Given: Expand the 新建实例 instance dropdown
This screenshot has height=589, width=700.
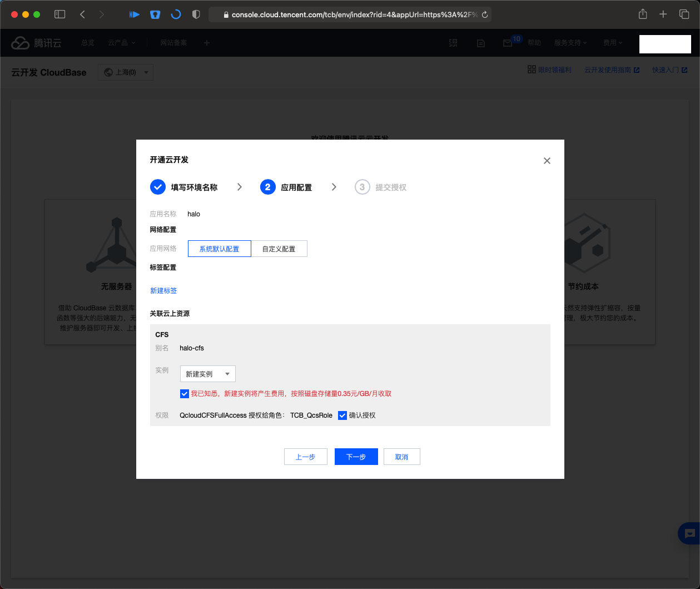Looking at the screenshot, I should pos(208,374).
